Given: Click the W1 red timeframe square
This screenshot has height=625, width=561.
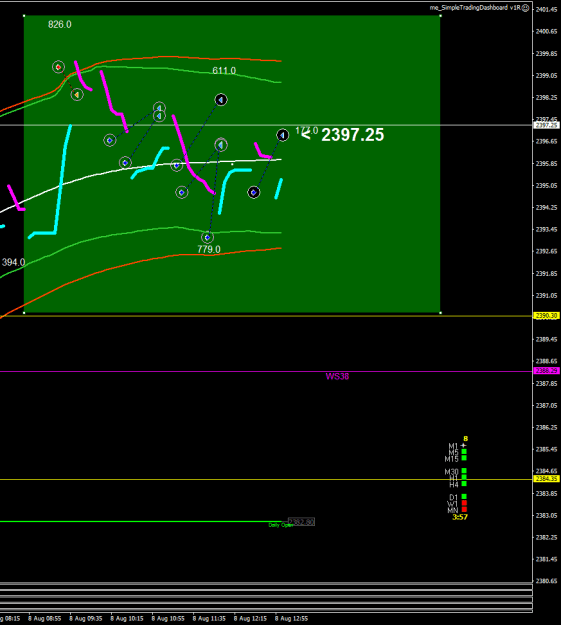Looking at the screenshot, I should [x=464, y=503].
